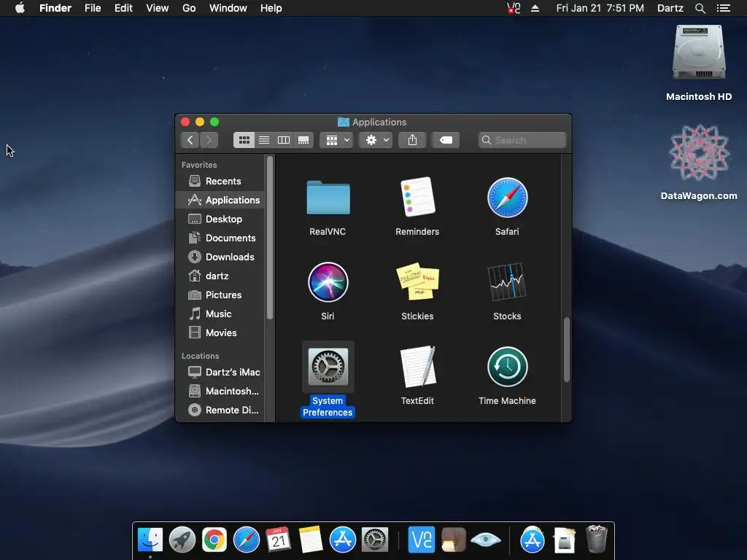Select the Reminders app icon
This screenshot has width=747, height=560.
[x=417, y=197]
